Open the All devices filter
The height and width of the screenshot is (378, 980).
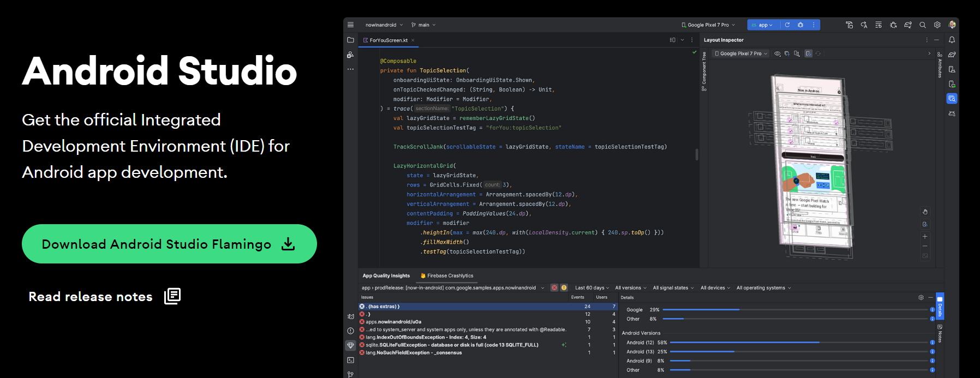point(715,288)
